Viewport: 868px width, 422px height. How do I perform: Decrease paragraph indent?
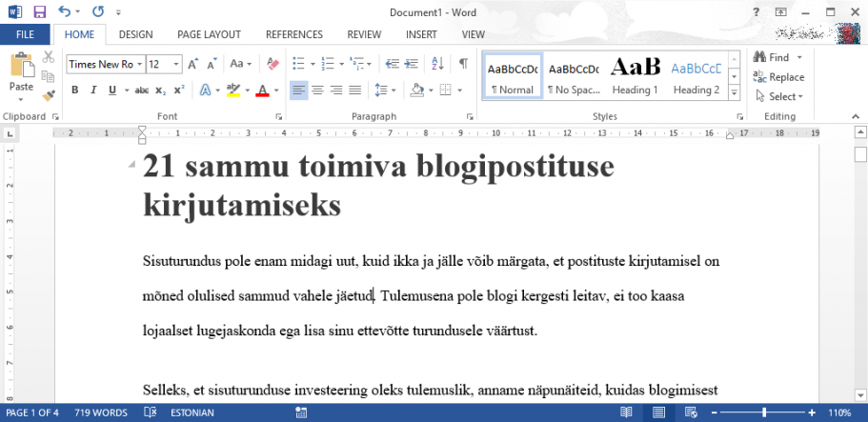click(393, 64)
